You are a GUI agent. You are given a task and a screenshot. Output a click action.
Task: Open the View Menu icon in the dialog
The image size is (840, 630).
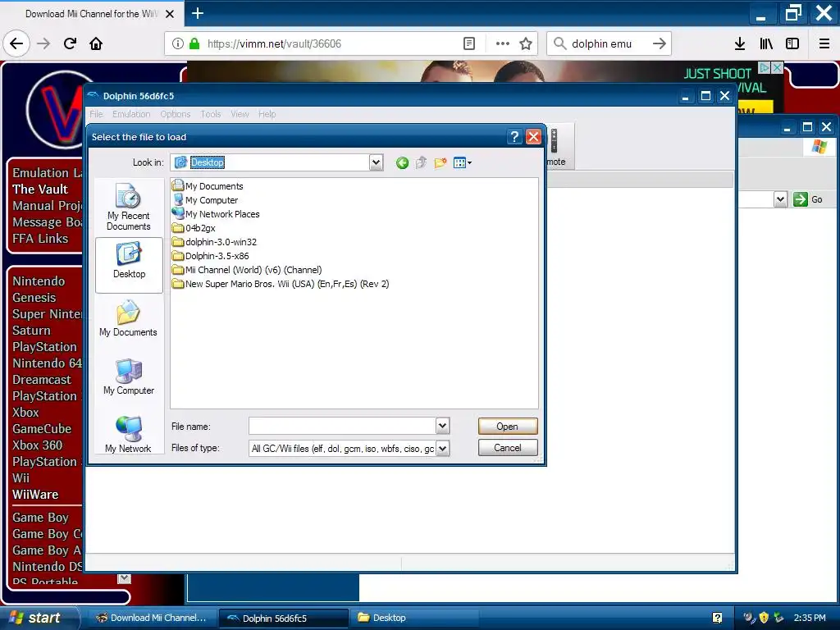tap(462, 163)
